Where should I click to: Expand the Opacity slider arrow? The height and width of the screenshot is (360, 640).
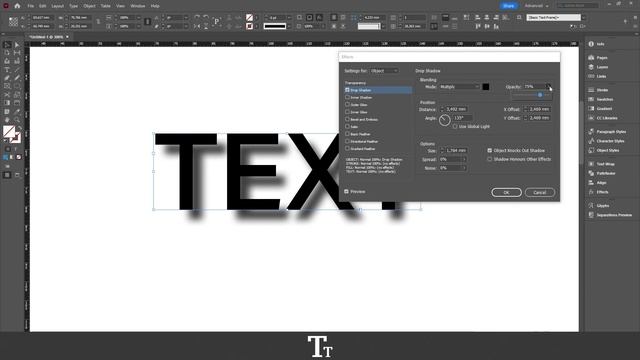549,87
